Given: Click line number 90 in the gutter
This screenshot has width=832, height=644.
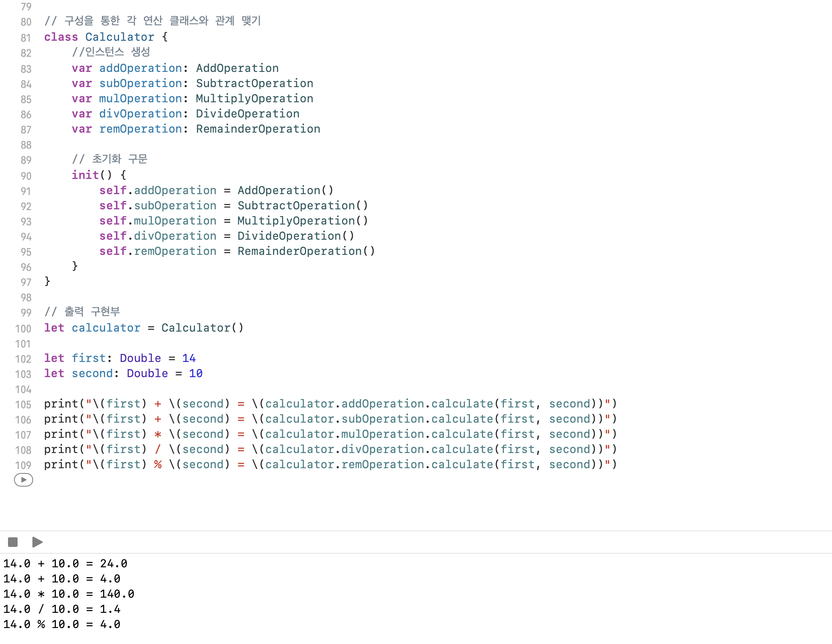Looking at the screenshot, I should tap(26, 176).
